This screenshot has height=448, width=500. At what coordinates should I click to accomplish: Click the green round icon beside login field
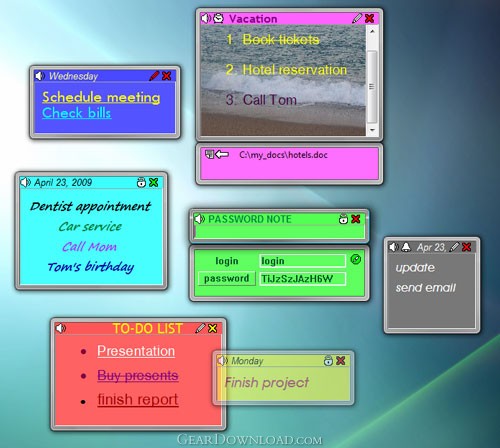click(356, 259)
